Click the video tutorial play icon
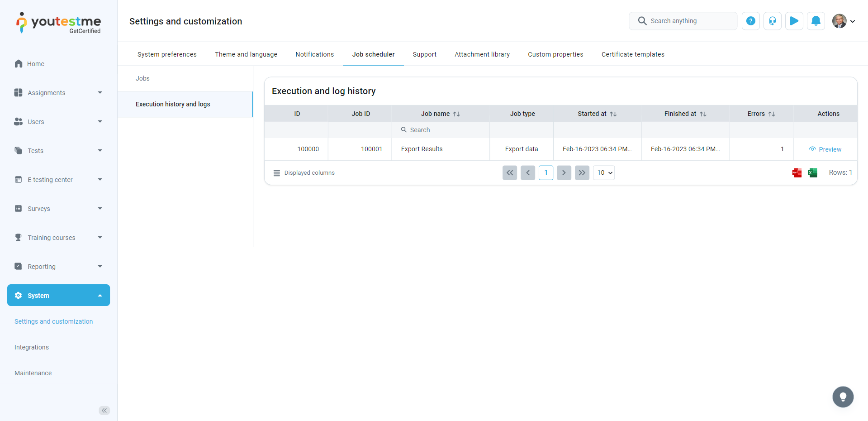868x421 pixels. tap(794, 21)
